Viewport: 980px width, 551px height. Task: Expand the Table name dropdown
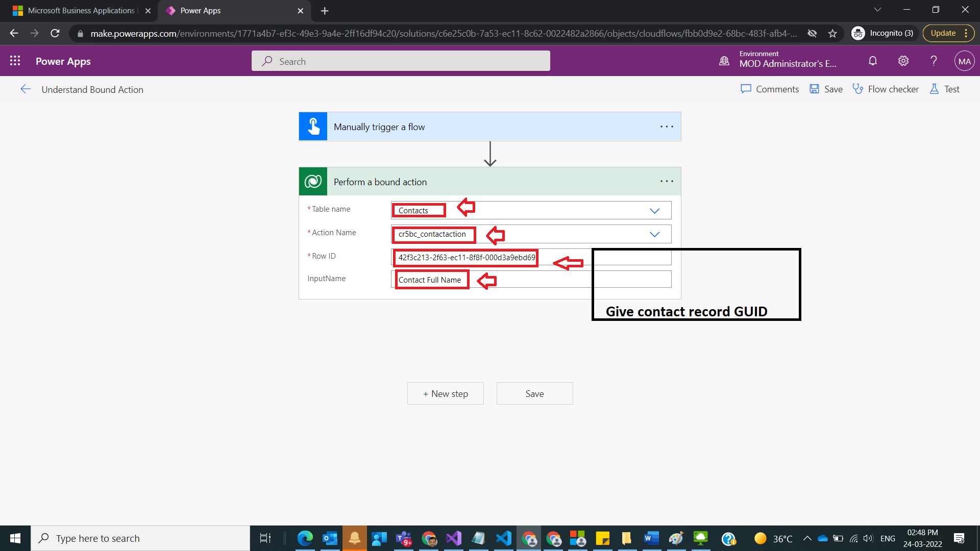point(655,210)
